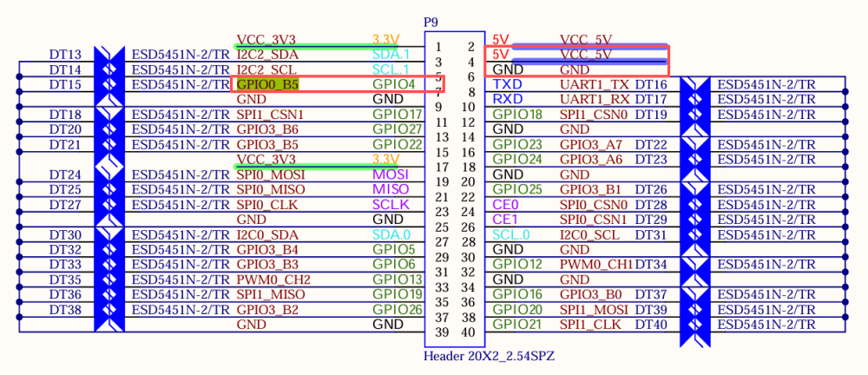Select the ESD diode symbol beside DT15

(109, 85)
